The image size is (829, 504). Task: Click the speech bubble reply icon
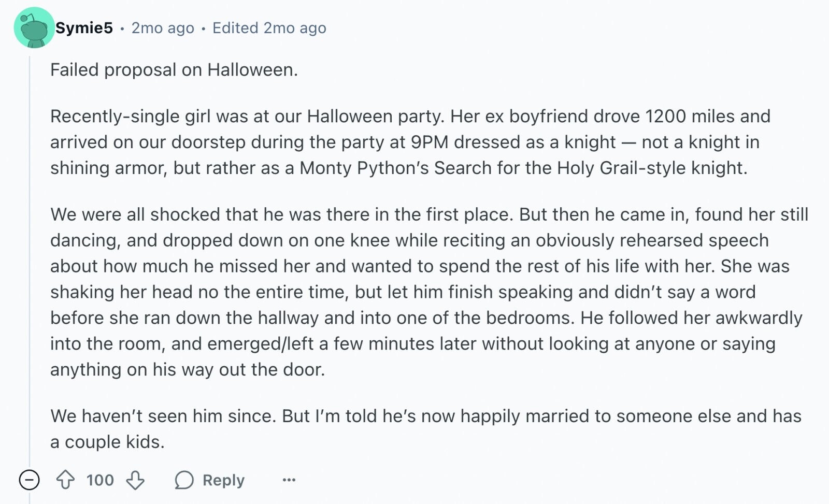(184, 480)
